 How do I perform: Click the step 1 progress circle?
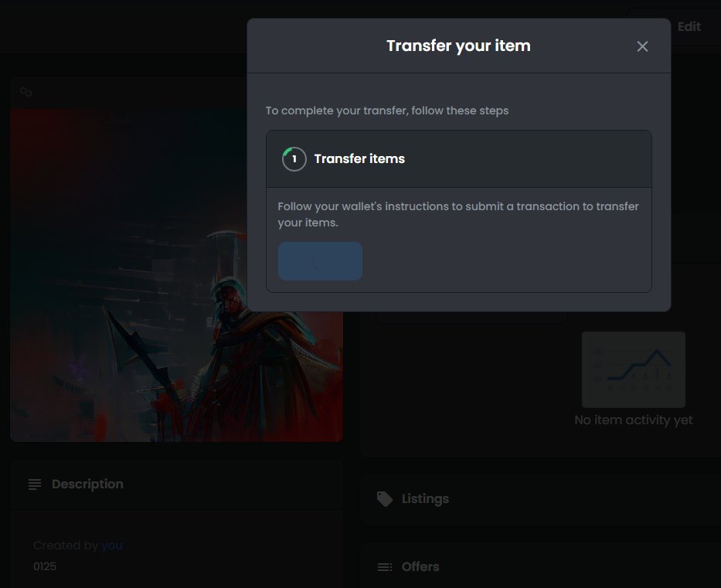pos(294,159)
